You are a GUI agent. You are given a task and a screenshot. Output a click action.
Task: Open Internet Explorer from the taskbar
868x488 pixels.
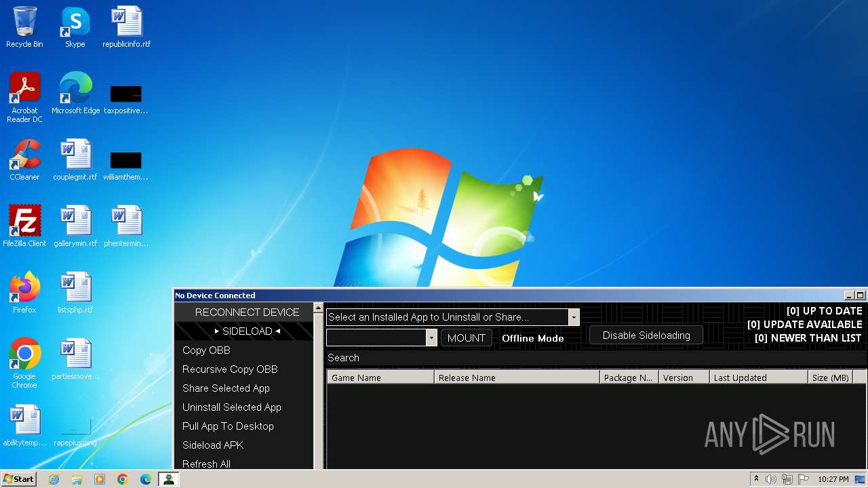point(54,479)
